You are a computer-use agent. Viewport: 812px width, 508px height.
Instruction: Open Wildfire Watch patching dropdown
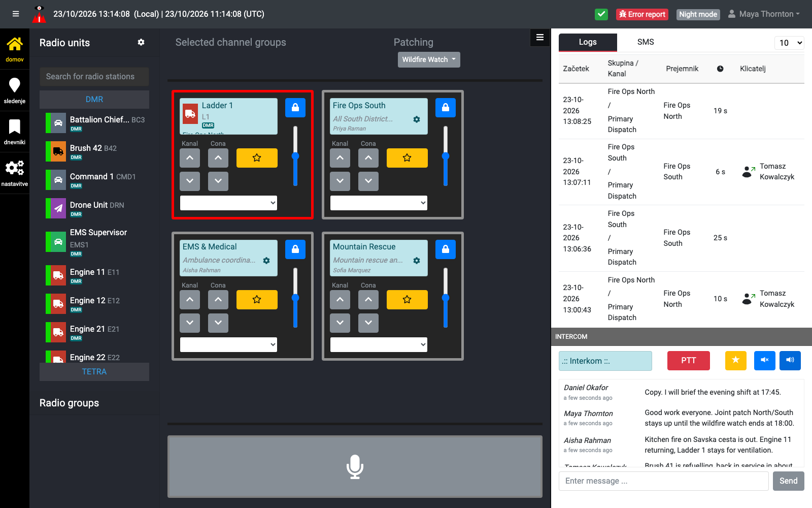(x=429, y=59)
